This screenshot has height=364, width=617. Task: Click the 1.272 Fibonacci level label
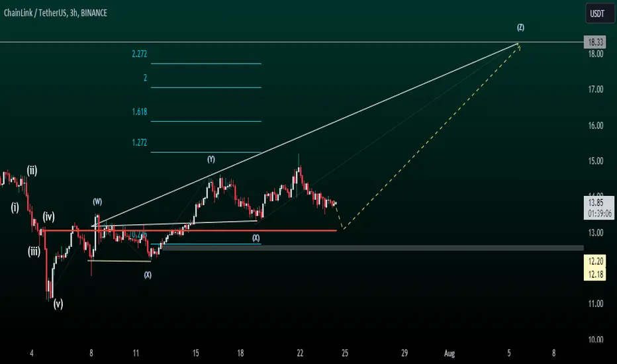click(x=139, y=142)
